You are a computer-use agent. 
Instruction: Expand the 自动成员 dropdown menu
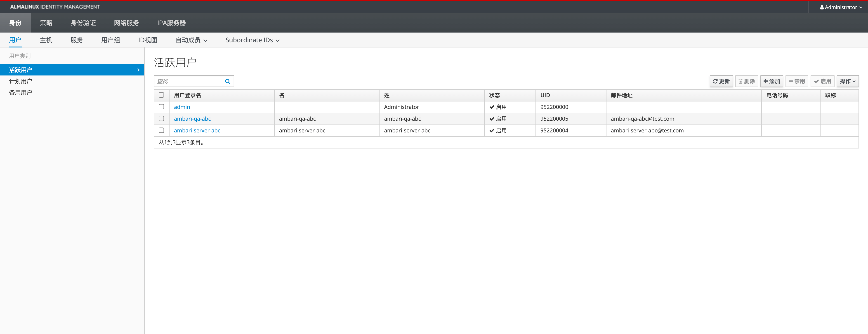coord(191,40)
